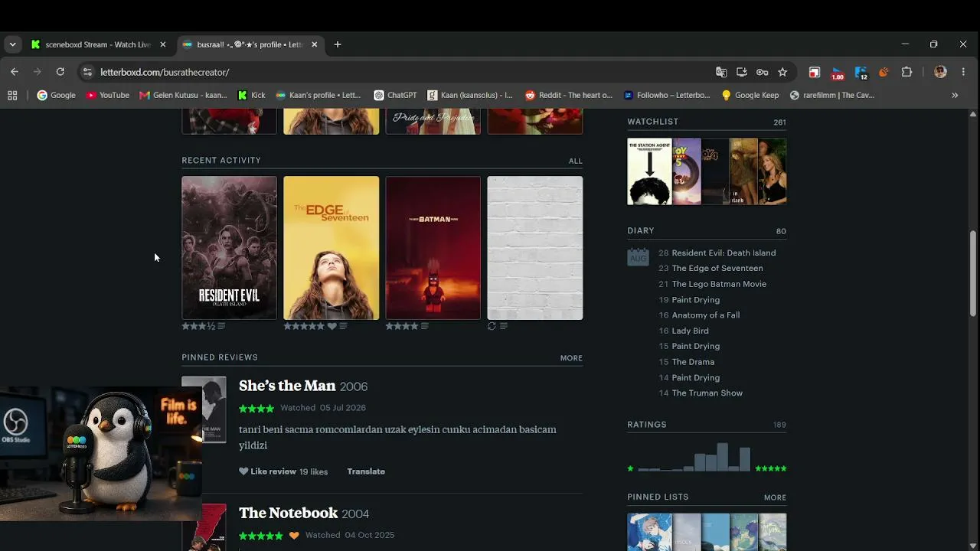Open The Truman Show diary entry
980x551 pixels.
(707, 393)
